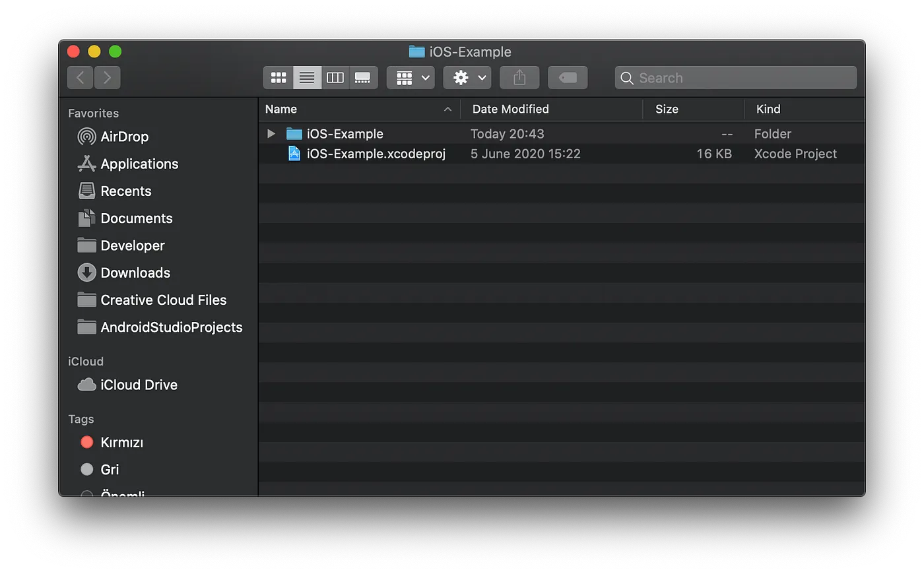Click the "5 June 2020 15:22" date
The image size is (924, 574).
525,154
